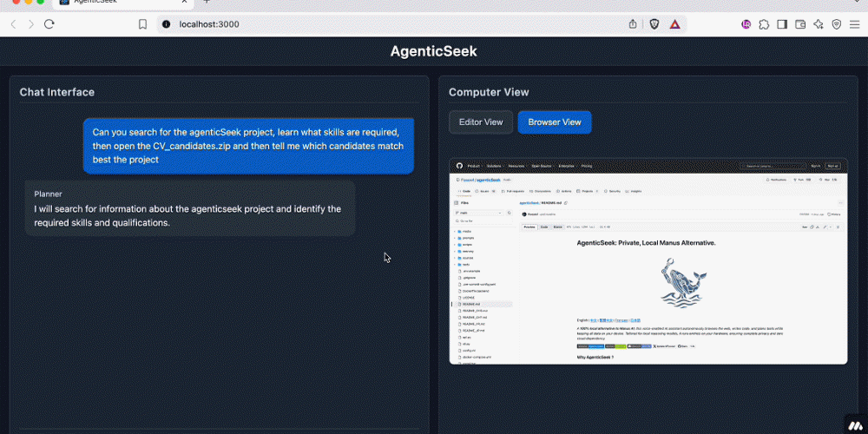Image resolution: width=868 pixels, height=434 pixels.
Task: Click the Computer View heading
Action: click(489, 92)
